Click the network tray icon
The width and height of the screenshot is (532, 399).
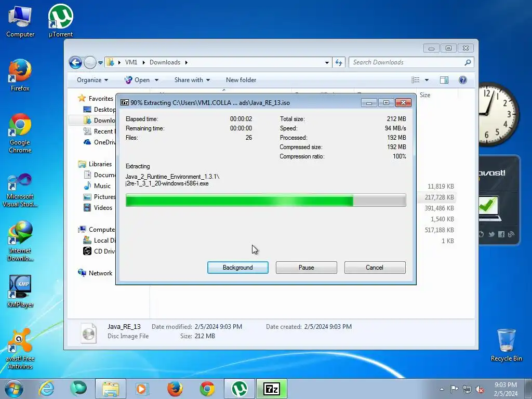pos(467,389)
